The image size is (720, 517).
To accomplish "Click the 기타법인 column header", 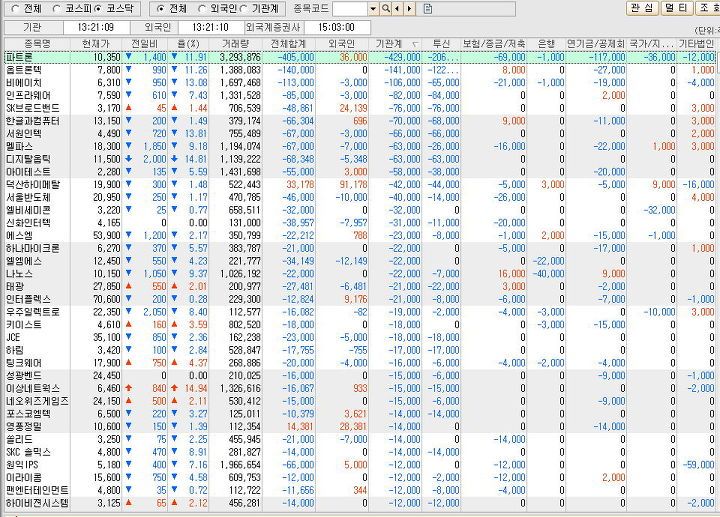I will (x=697, y=44).
